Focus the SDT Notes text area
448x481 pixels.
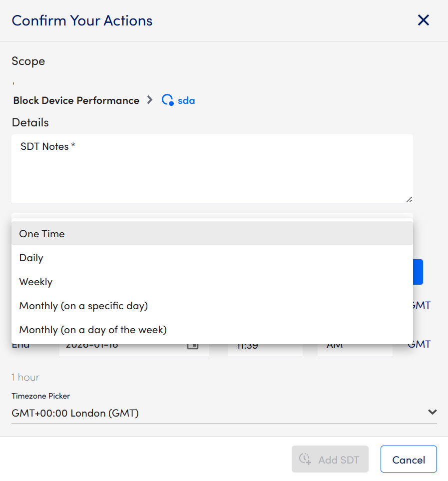coord(212,172)
